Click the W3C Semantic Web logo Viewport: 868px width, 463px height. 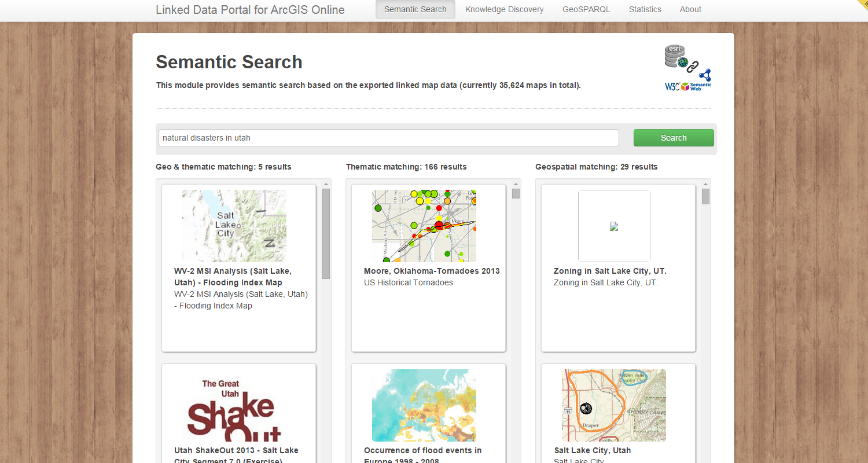(x=688, y=86)
